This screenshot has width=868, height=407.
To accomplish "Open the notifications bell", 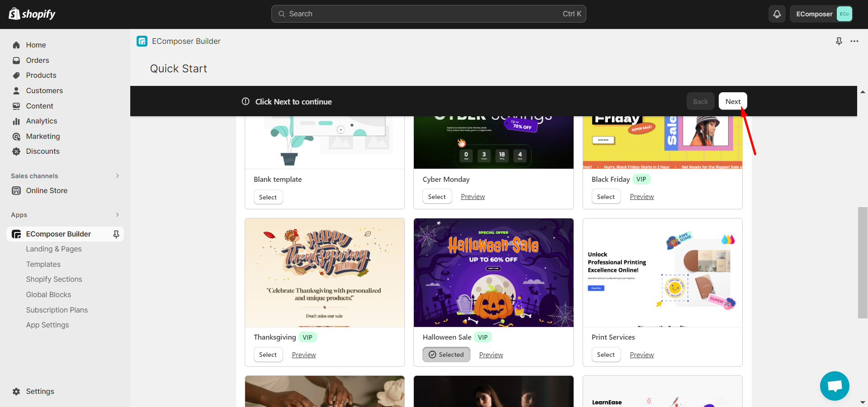I will pyautogui.click(x=777, y=14).
